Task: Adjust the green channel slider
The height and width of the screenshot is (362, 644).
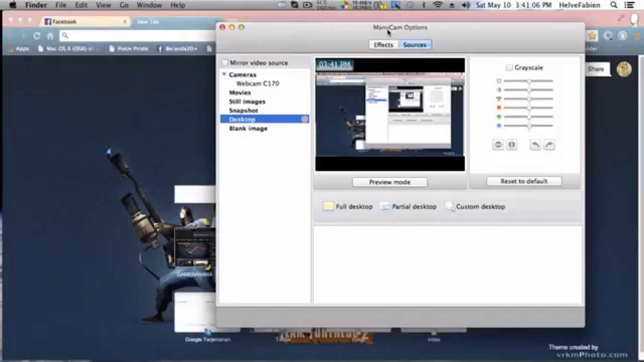Action: pos(528,117)
